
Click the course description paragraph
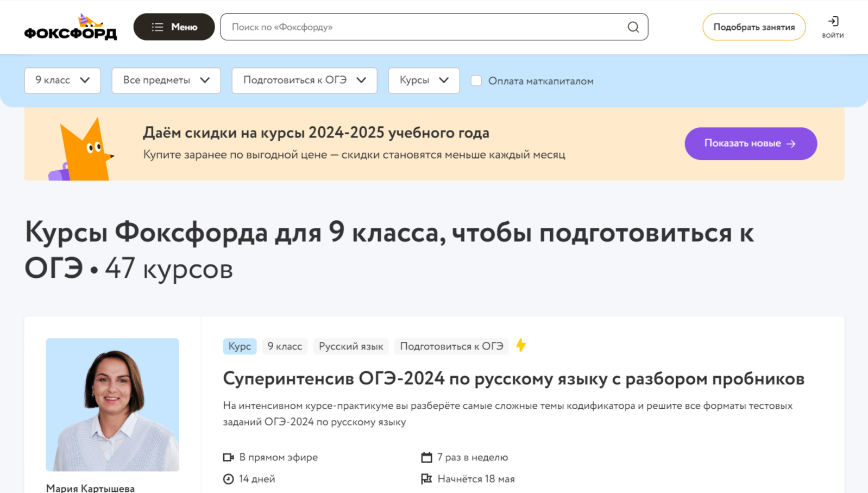[x=508, y=414]
